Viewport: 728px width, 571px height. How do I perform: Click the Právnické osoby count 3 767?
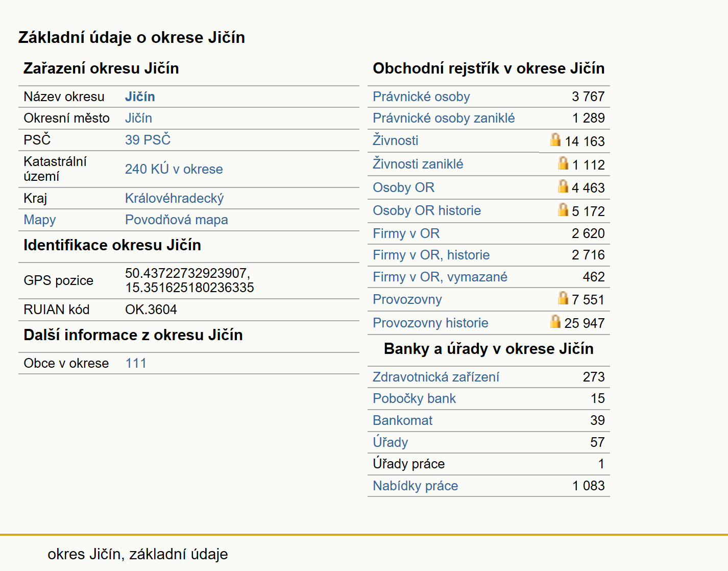point(588,97)
